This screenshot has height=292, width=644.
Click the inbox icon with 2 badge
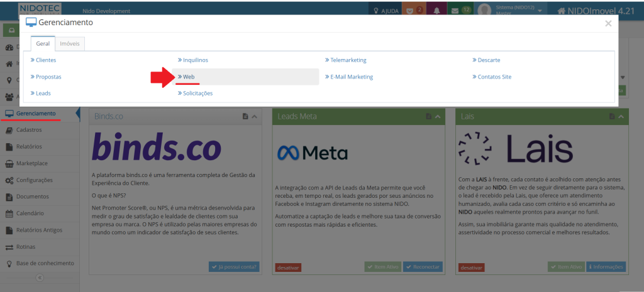pyautogui.click(x=412, y=11)
